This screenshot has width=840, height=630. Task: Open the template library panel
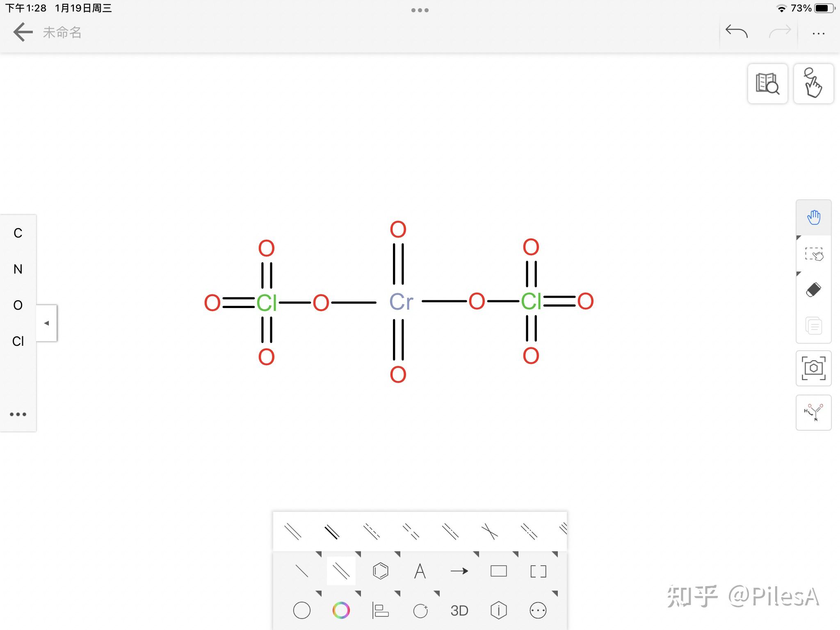pyautogui.click(x=768, y=84)
